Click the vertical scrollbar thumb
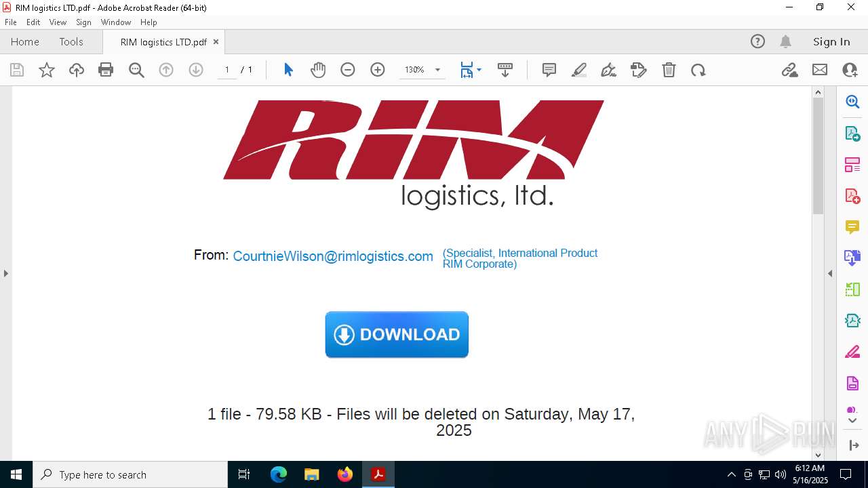 tap(818, 156)
